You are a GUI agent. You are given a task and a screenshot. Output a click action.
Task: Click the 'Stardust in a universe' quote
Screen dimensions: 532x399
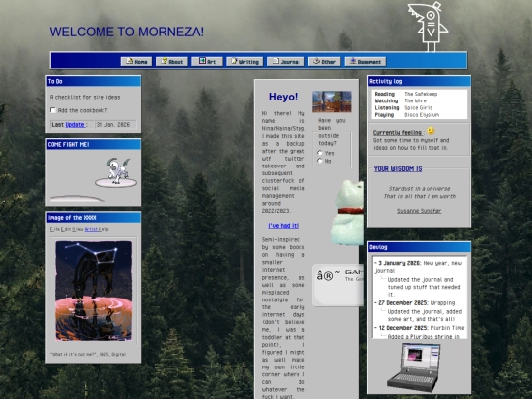(420, 189)
